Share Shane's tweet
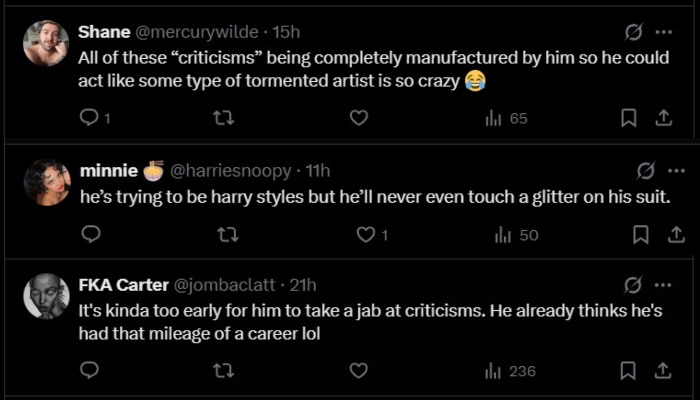Image resolution: width=700 pixels, height=400 pixels. pyautogui.click(x=661, y=118)
